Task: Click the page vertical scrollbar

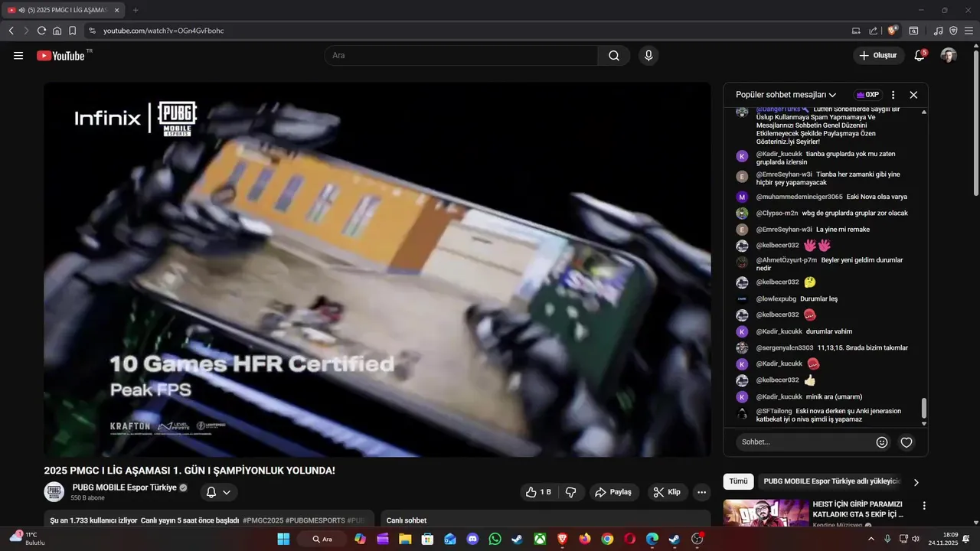Action: coord(976,122)
